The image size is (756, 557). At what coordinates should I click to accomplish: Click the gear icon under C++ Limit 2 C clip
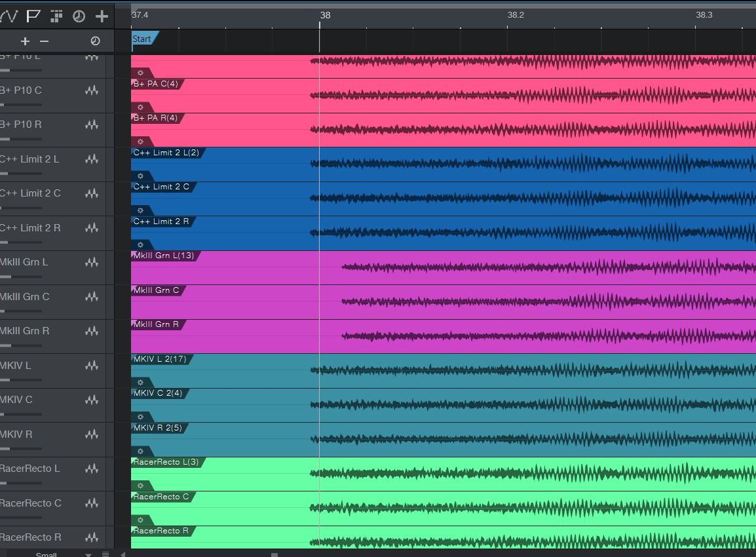point(140,210)
